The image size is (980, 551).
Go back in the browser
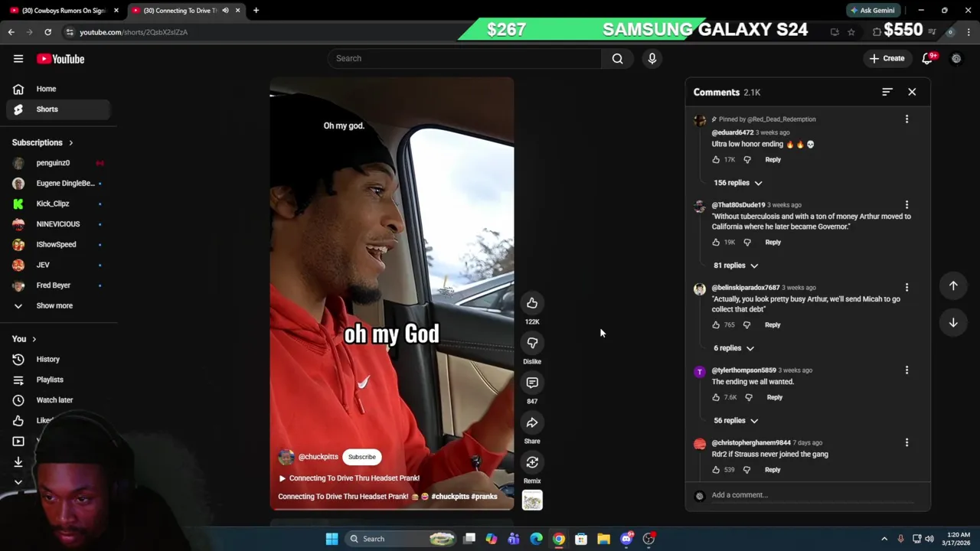[11, 32]
